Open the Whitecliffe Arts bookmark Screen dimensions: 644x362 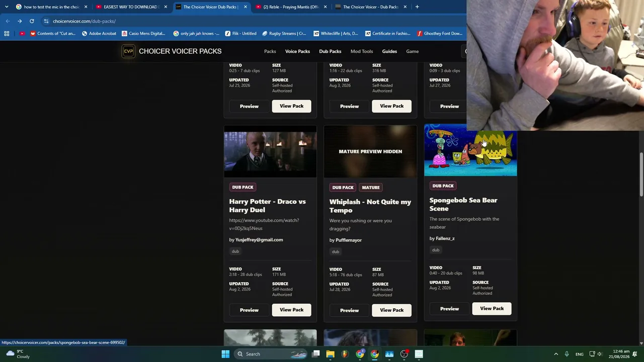pyautogui.click(x=336, y=34)
